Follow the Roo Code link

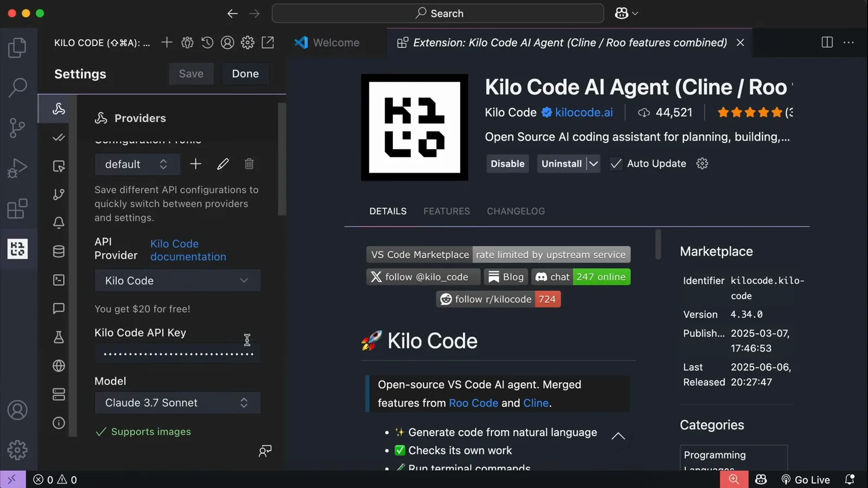tap(474, 403)
